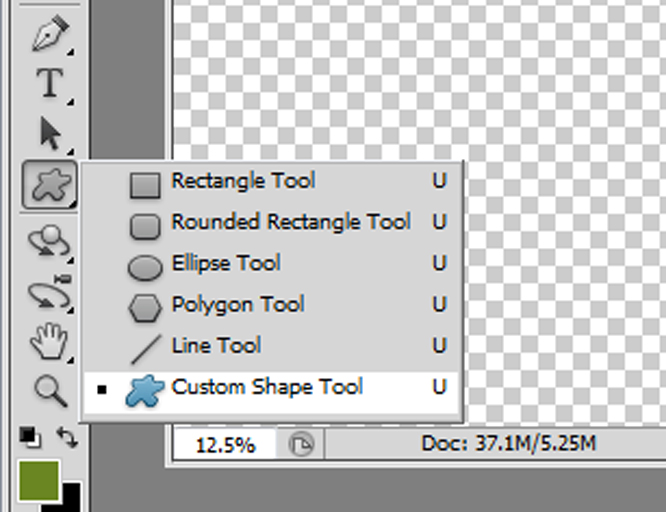Viewport: 666px width, 512px height.
Task: Open the green foreground color swatch
Action: tap(39, 481)
